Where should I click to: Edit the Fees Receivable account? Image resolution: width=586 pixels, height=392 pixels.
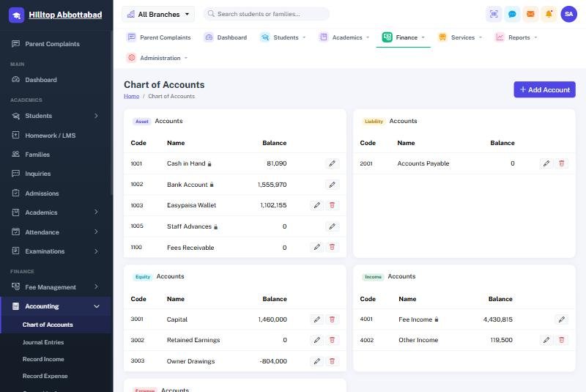click(x=317, y=247)
